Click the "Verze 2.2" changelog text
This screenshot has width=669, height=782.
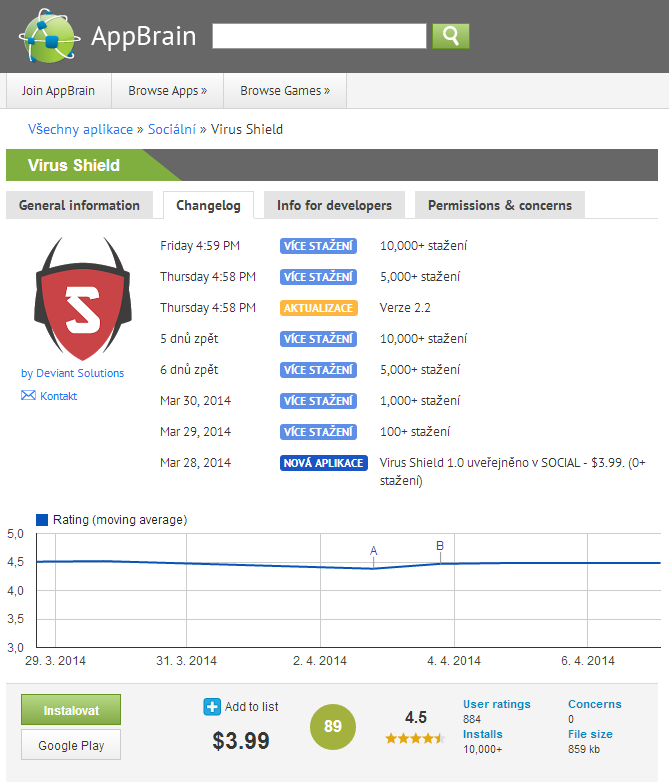[405, 308]
